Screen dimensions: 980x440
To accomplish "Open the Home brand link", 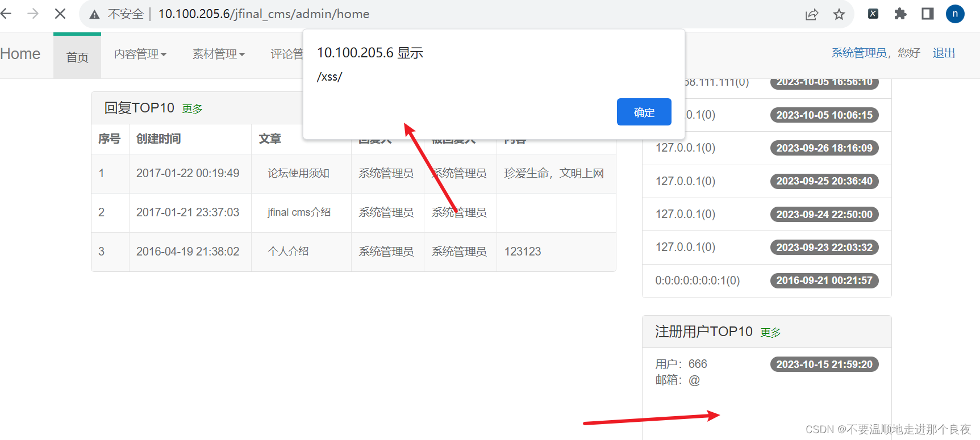I will pyautogui.click(x=20, y=54).
